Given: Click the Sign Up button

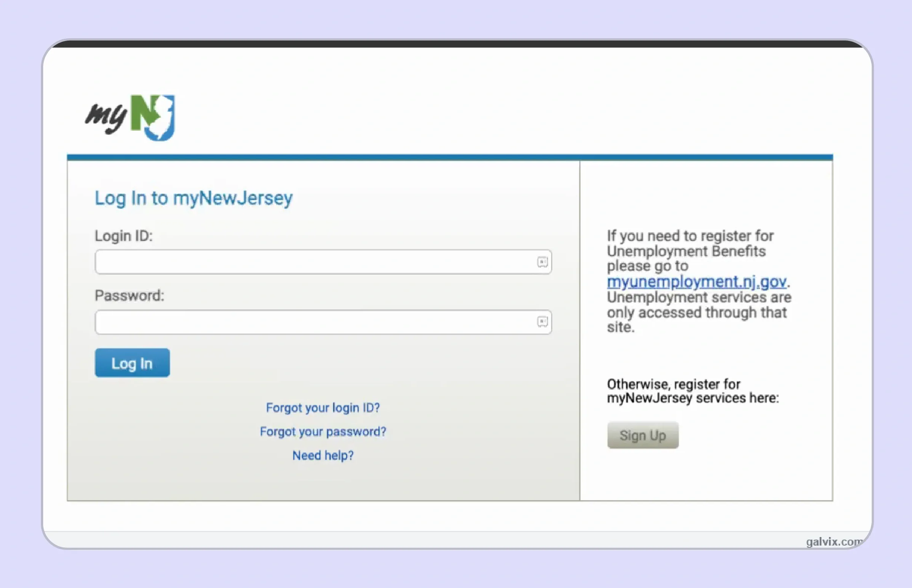Looking at the screenshot, I should [643, 435].
